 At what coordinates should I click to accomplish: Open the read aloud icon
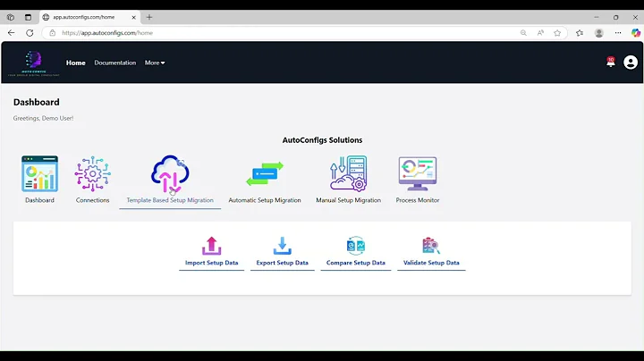point(540,33)
